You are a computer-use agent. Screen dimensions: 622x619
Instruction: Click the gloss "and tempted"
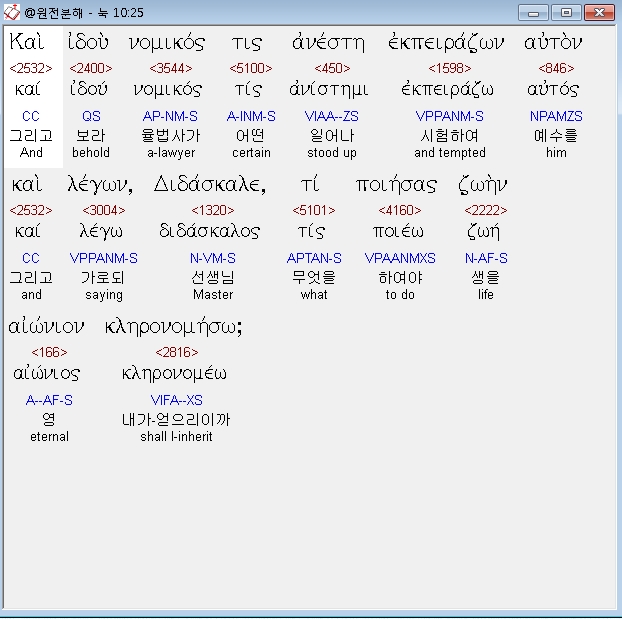pyautogui.click(x=450, y=153)
